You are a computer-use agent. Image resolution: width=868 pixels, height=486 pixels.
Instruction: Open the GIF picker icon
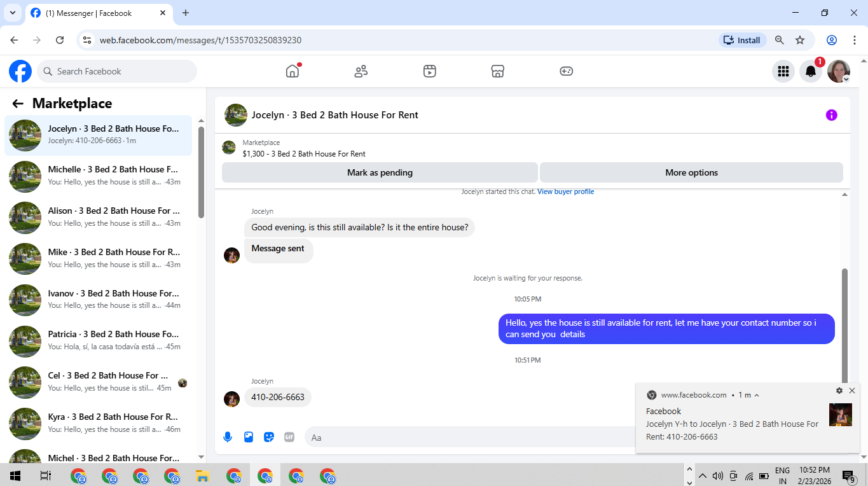click(289, 437)
